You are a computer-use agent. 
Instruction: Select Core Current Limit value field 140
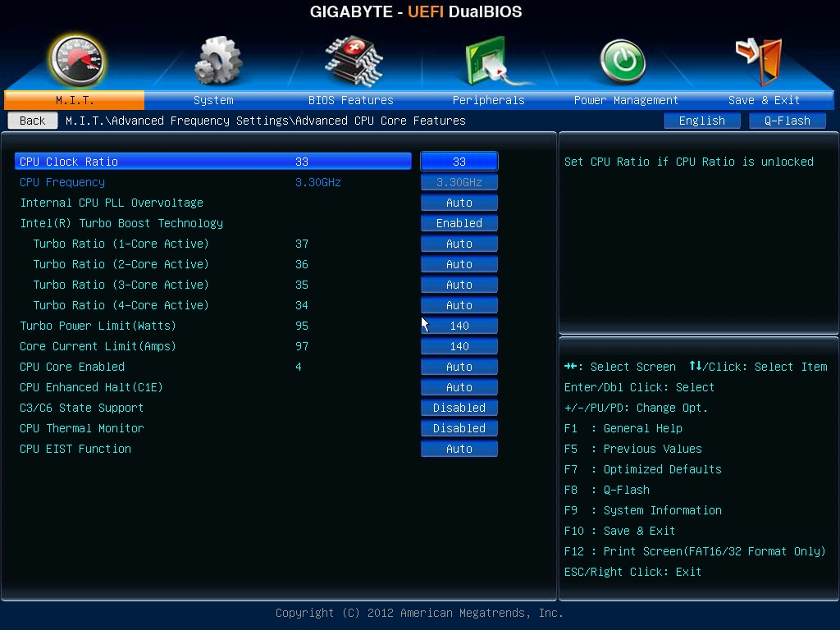(459, 346)
